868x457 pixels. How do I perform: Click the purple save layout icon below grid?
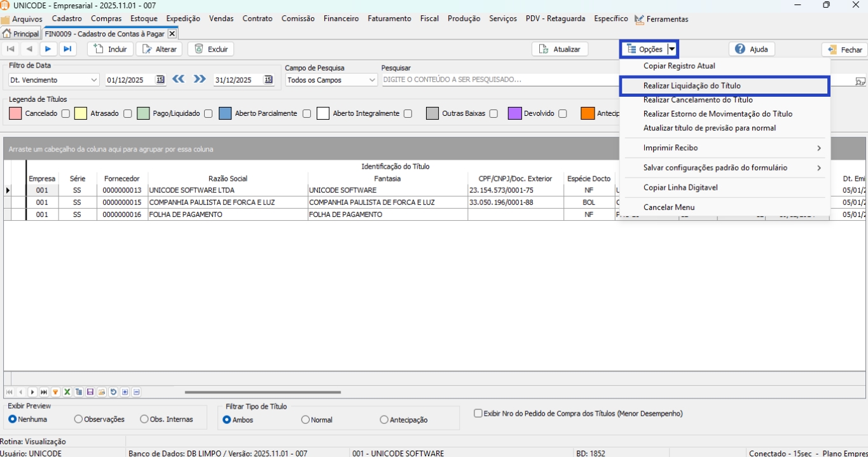90,392
